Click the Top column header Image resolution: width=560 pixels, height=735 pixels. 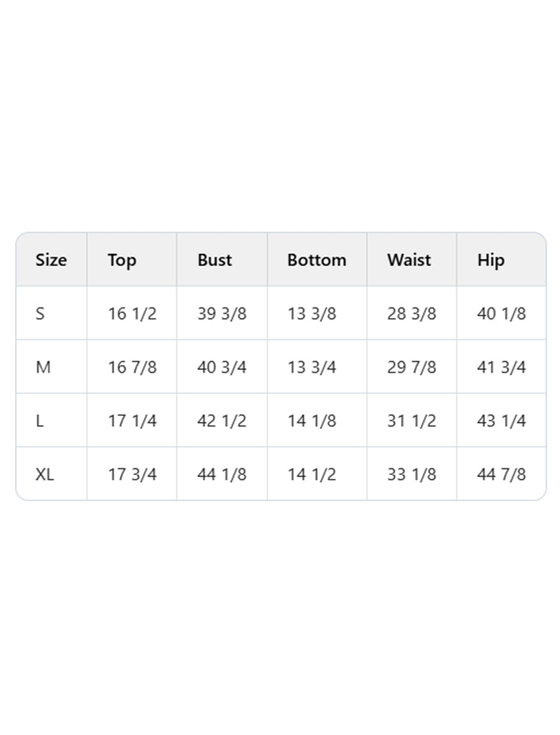122,260
